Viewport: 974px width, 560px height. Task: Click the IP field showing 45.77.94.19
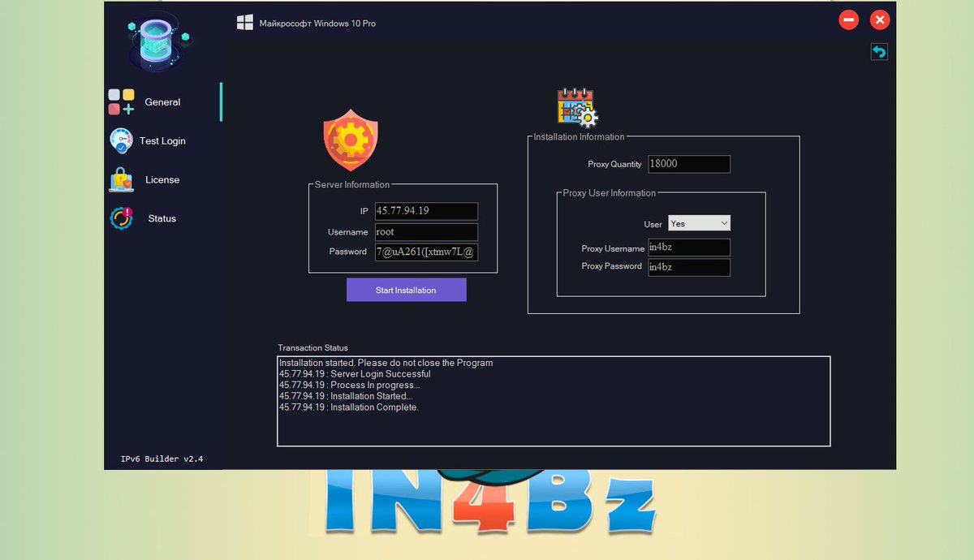[x=426, y=211]
